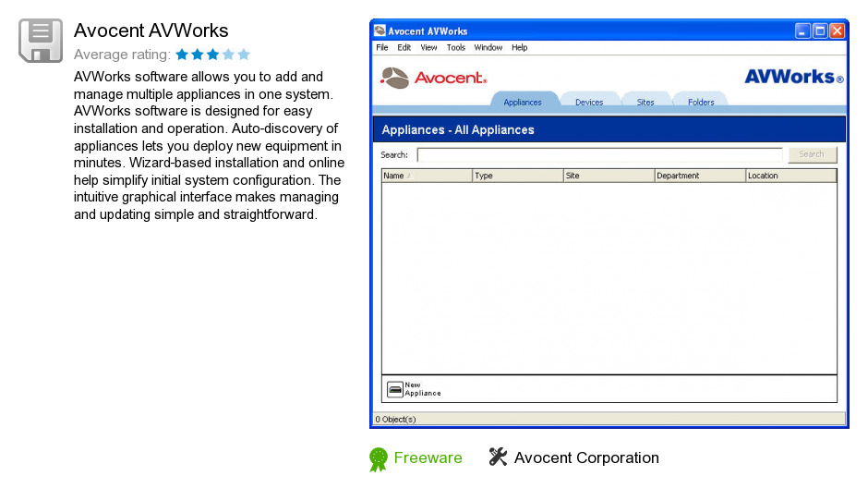The width and height of the screenshot is (868, 500).
Task: Open the Window menu
Action: (x=488, y=48)
